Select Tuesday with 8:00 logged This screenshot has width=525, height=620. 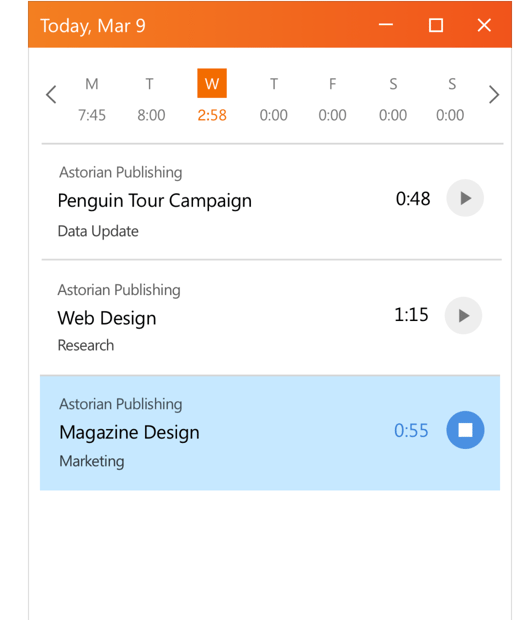[x=151, y=99]
